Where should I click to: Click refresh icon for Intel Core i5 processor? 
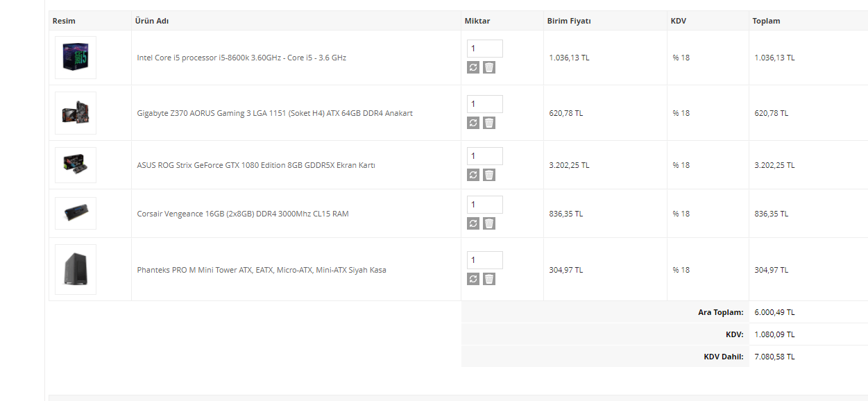click(473, 67)
